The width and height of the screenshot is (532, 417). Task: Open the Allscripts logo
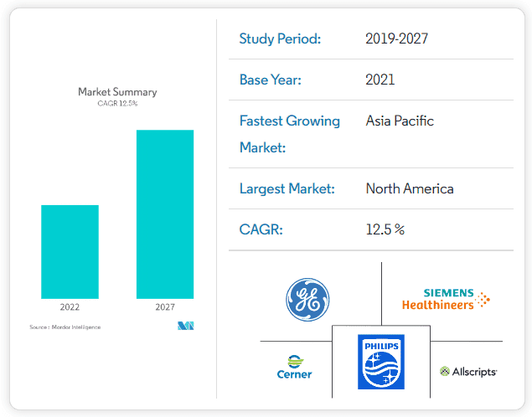pos(468,371)
